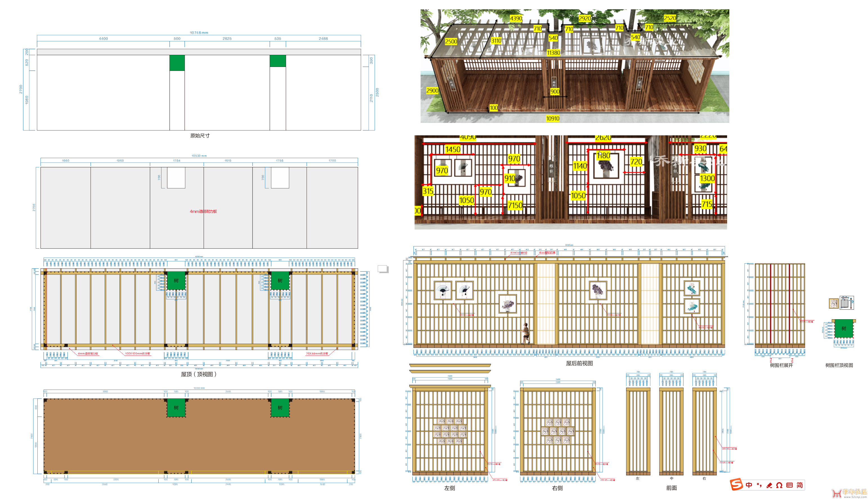Click the 左侧 elevation caption
This screenshot has height=499, width=868.
[449, 488]
